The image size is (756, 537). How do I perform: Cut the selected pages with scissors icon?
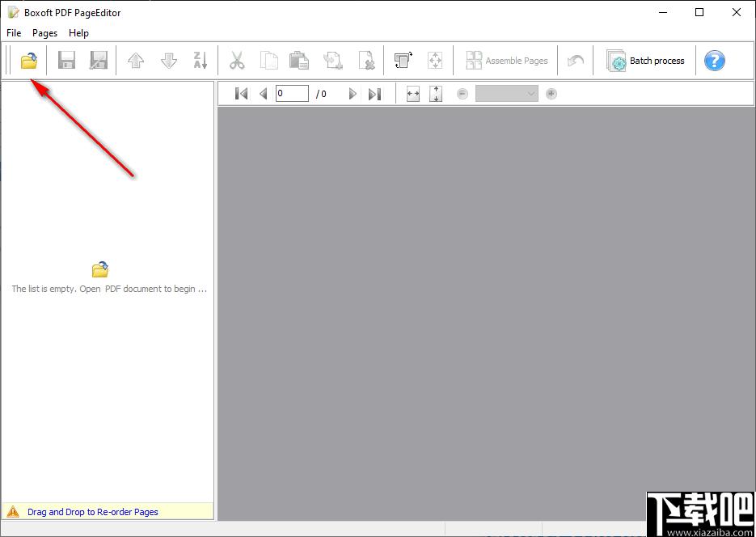pyautogui.click(x=237, y=61)
